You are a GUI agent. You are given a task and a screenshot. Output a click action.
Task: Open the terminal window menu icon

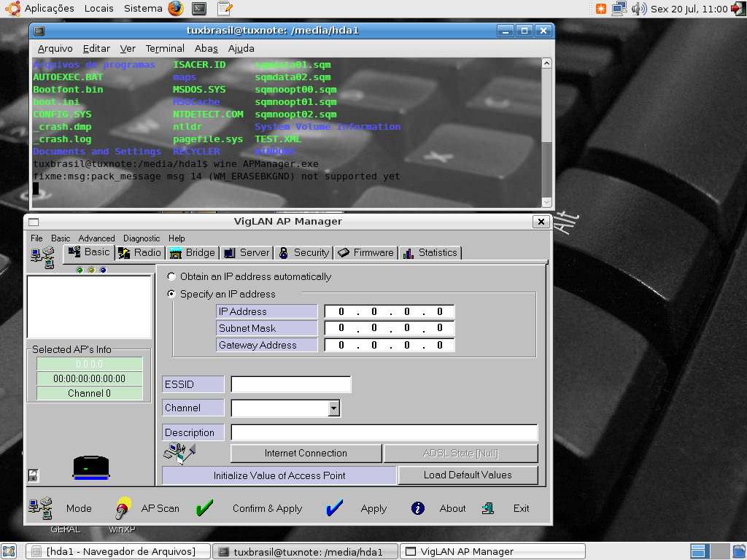[39, 31]
